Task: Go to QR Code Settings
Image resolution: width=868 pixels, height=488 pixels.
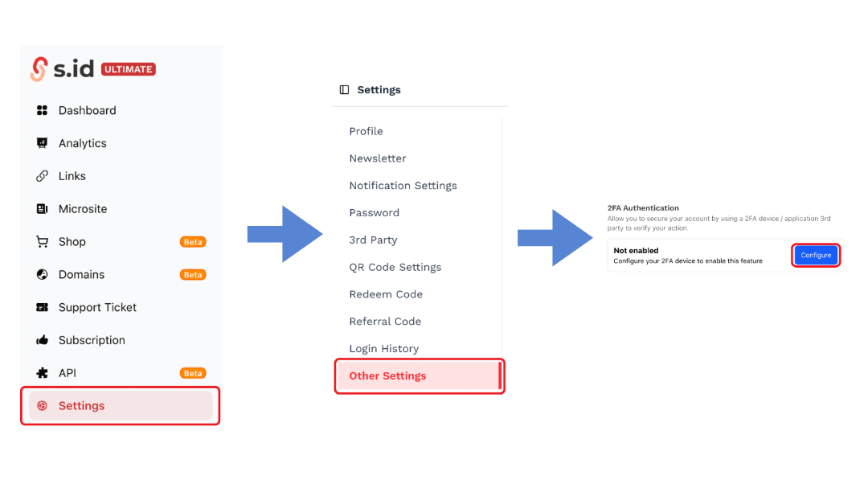Action: click(395, 267)
